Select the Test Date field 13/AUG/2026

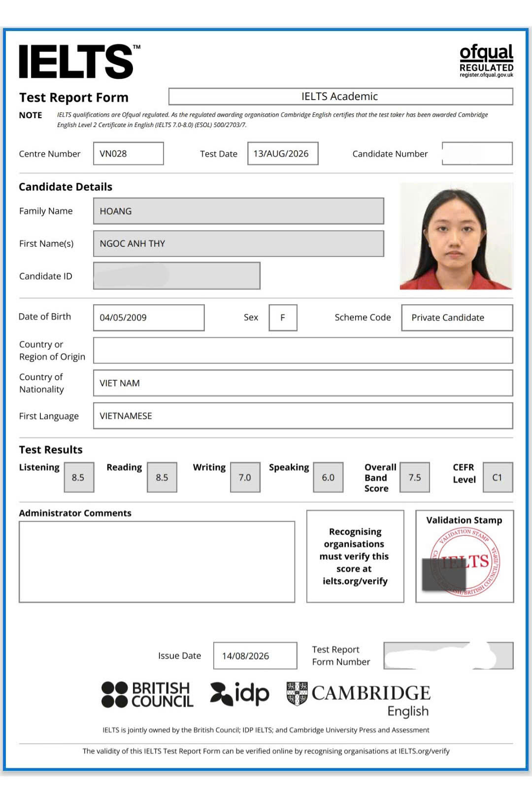(x=283, y=154)
